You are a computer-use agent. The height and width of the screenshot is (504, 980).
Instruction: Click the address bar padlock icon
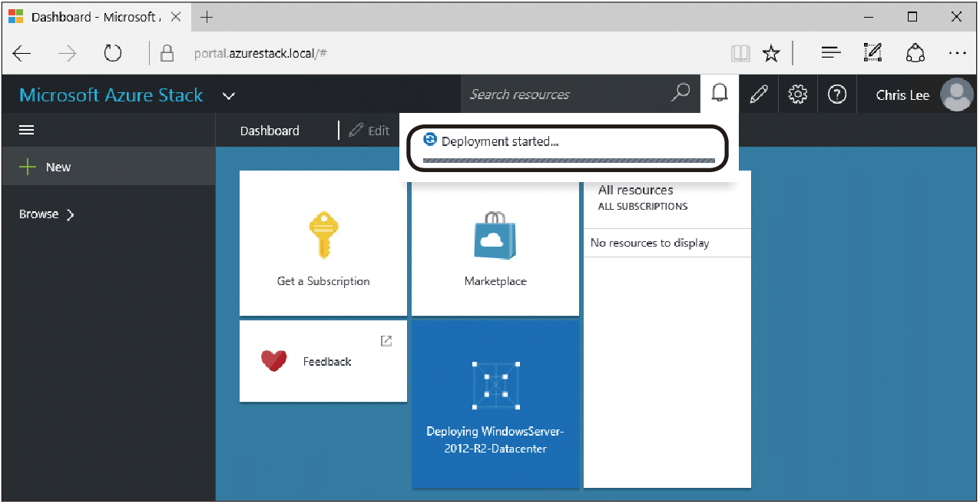point(167,53)
